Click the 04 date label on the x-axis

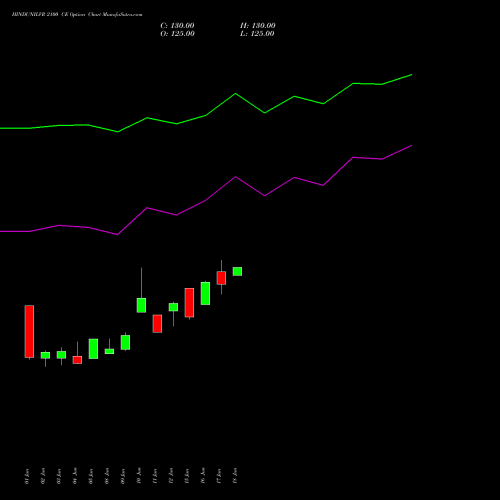tap(75, 476)
